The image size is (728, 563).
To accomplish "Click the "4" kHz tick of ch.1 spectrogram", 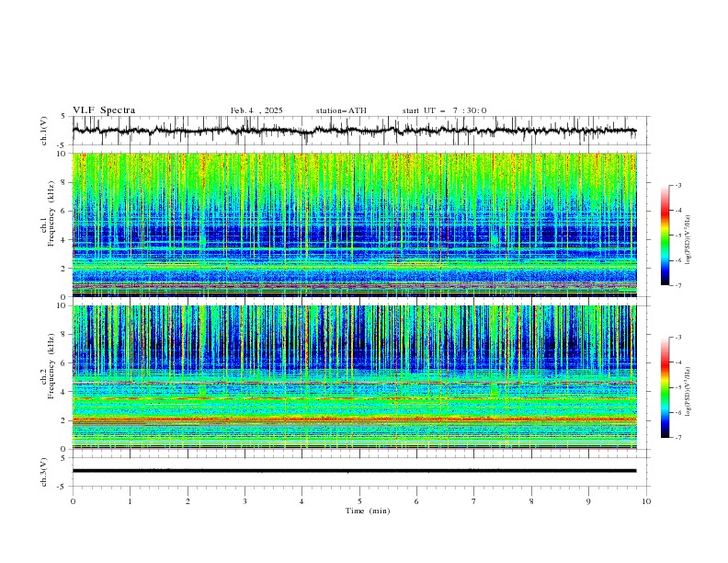I will coord(64,240).
